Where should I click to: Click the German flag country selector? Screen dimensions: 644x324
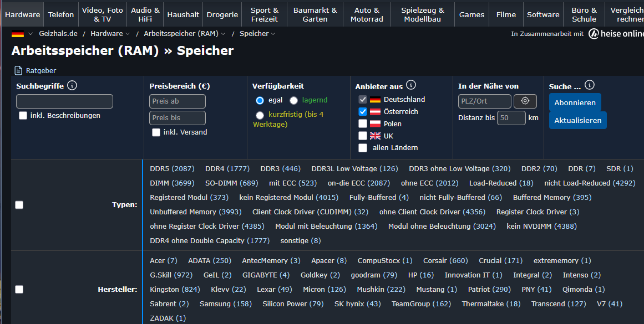[x=18, y=34]
